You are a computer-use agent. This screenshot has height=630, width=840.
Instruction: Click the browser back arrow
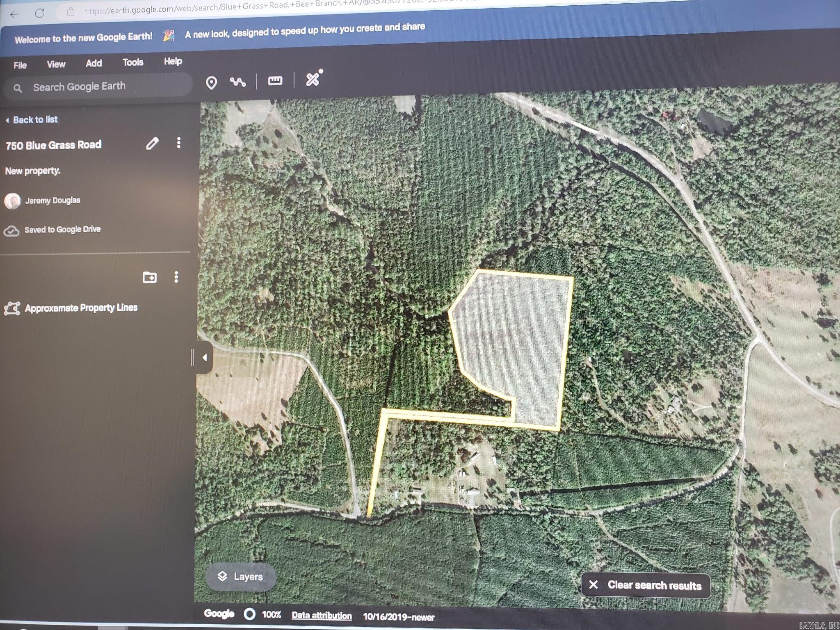click(x=15, y=14)
